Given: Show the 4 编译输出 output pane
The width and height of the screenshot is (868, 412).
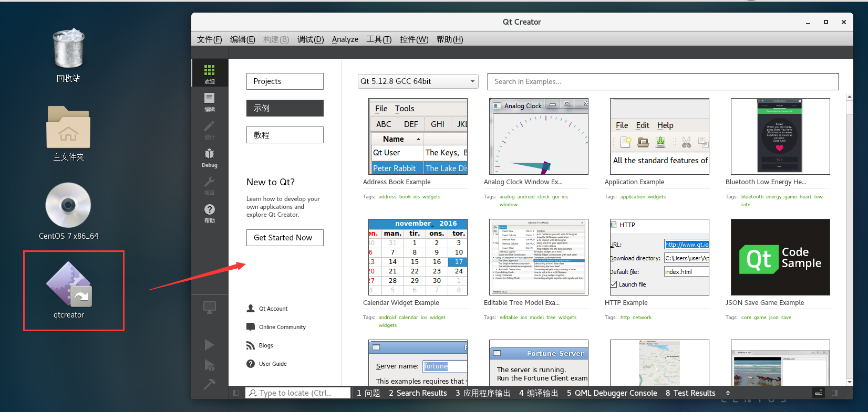Looking at the screenshot, I should [539, 393].
